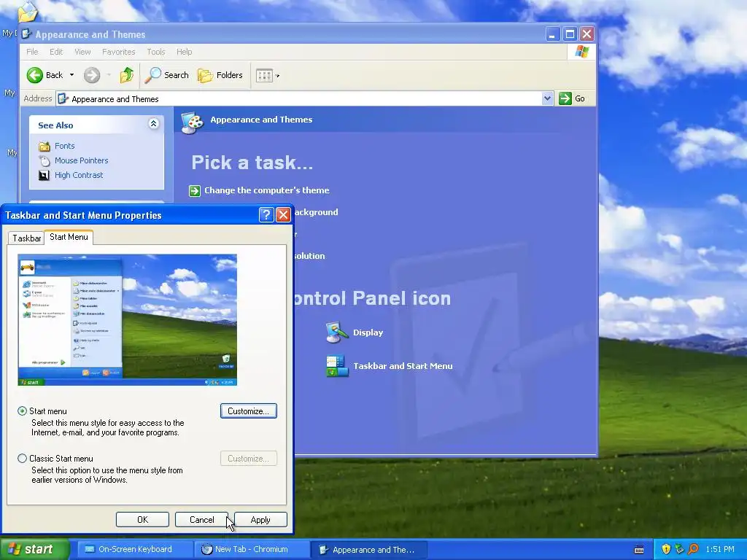747x560 pixels.
Task: Select the Classic Start menu radio button
Action: click(22, 459)
